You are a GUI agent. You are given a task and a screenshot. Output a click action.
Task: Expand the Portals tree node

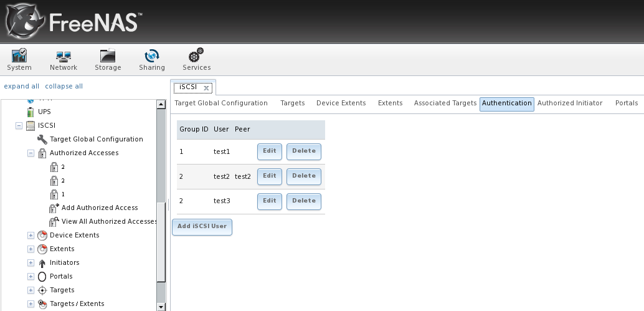[31, 277]
